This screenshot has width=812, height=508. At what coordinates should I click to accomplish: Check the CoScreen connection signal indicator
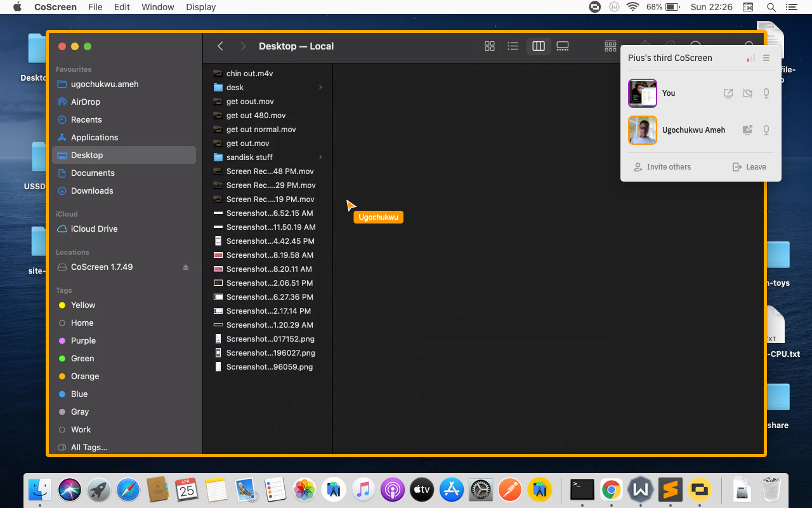(751, 58)
